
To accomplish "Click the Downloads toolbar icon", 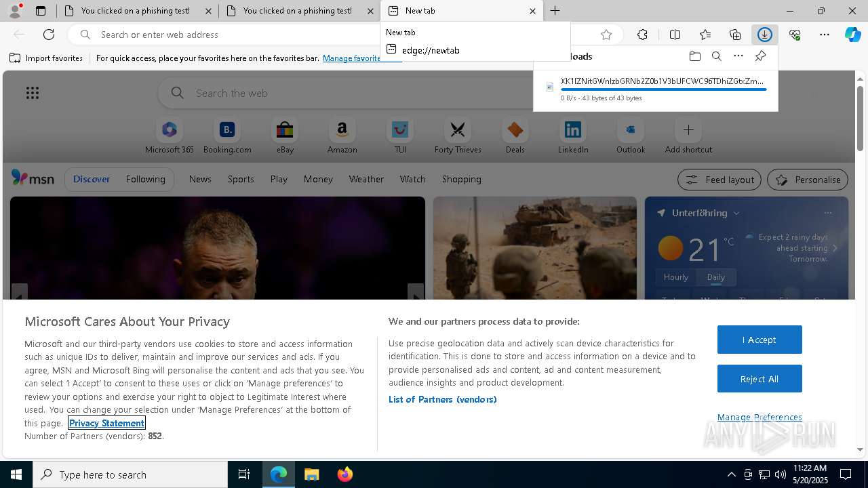I will point(765,35).
